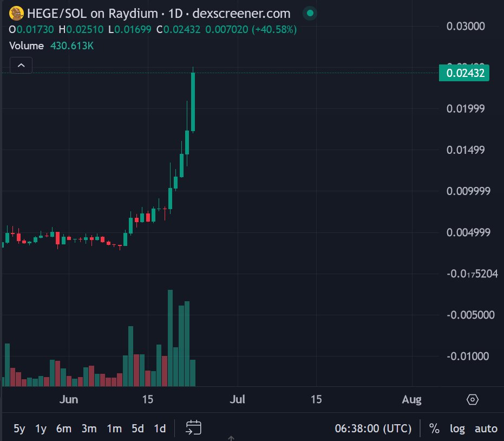
Task: Click the green market status dot
Action: 310,13
